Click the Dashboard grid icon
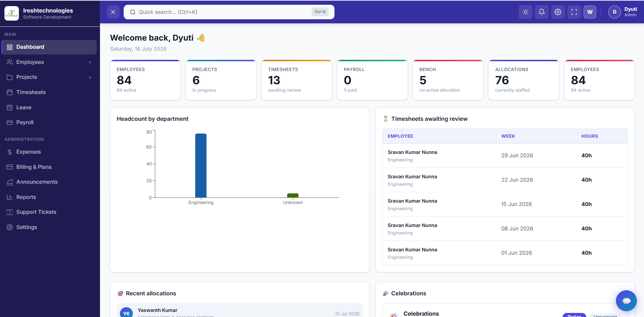Image resolution: width=644 pixels, height=317 pixels. coord(10,47)
